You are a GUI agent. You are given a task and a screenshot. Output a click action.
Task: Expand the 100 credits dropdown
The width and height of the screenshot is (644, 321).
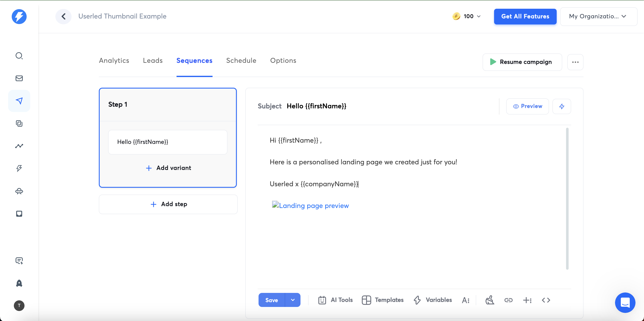tap(467, 16)
